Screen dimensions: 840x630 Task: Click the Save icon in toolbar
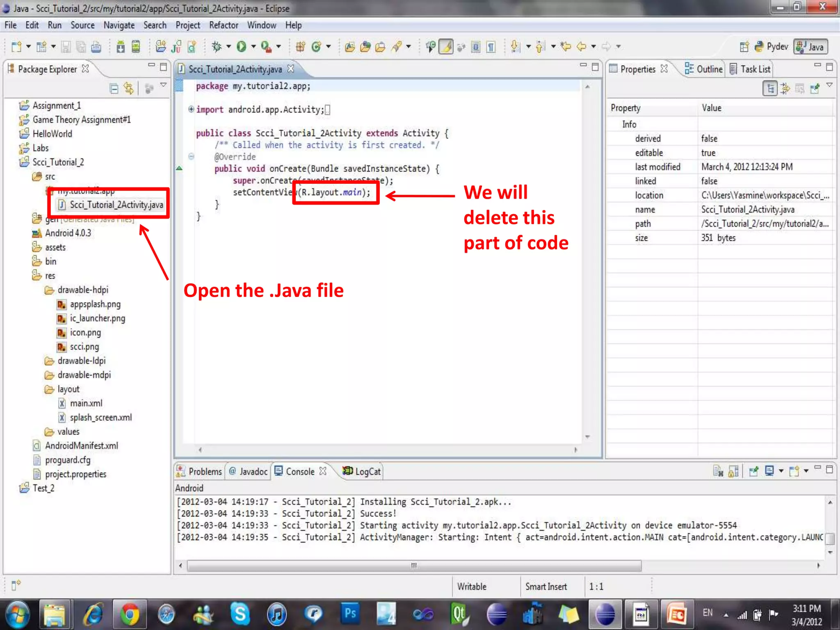pos(66,47)
